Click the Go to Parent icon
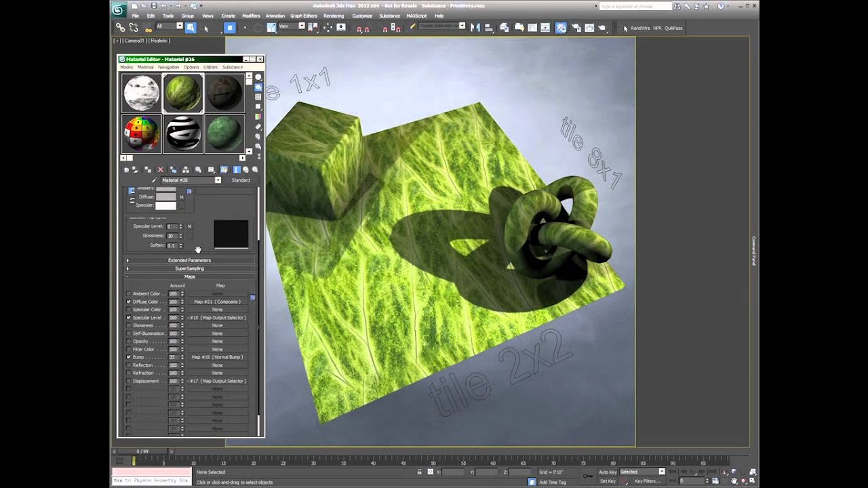The width and height of the screenshot is (868, 488). point(246,169)
